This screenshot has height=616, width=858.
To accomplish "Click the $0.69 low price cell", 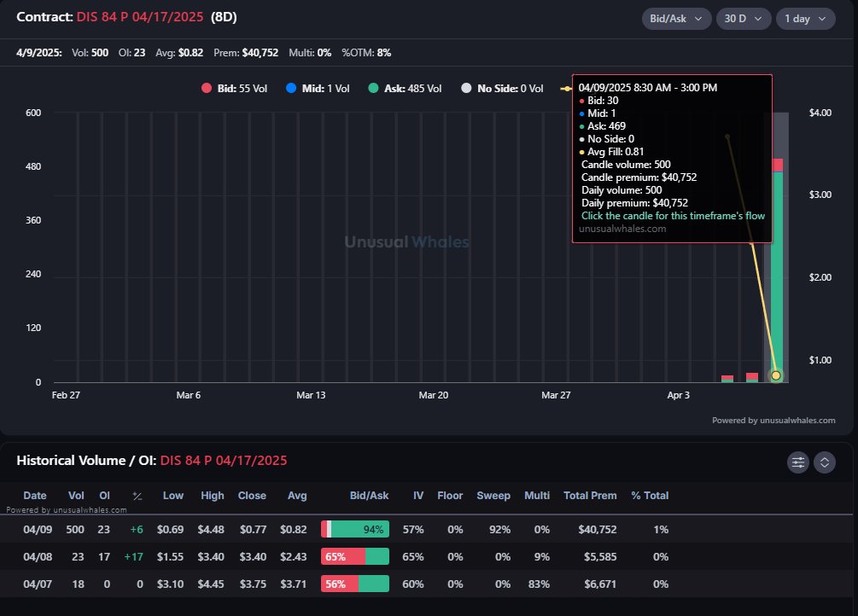I will point(170,530).
